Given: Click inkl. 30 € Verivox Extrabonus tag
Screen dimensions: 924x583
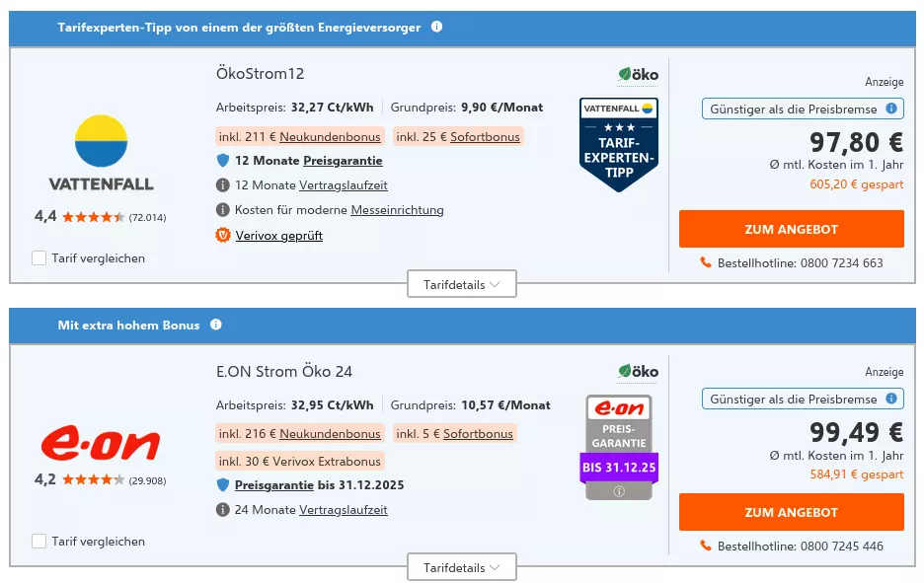Looking at the screenshot, I should [x=300, y=461].
